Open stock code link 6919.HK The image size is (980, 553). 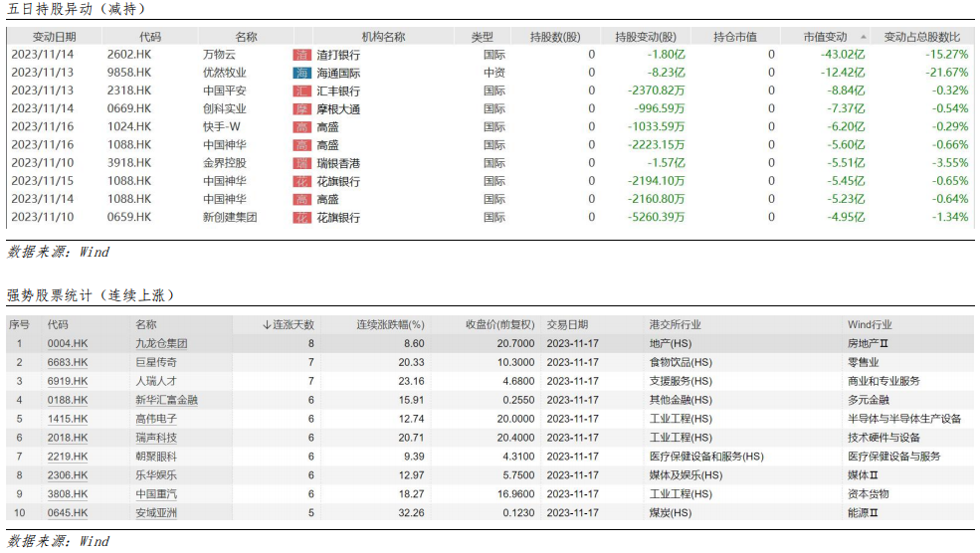68,381
